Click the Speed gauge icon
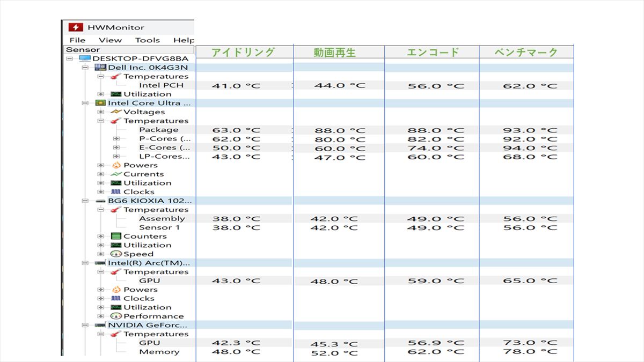Viewport: 644px width, 362px height. pos(116,254)
